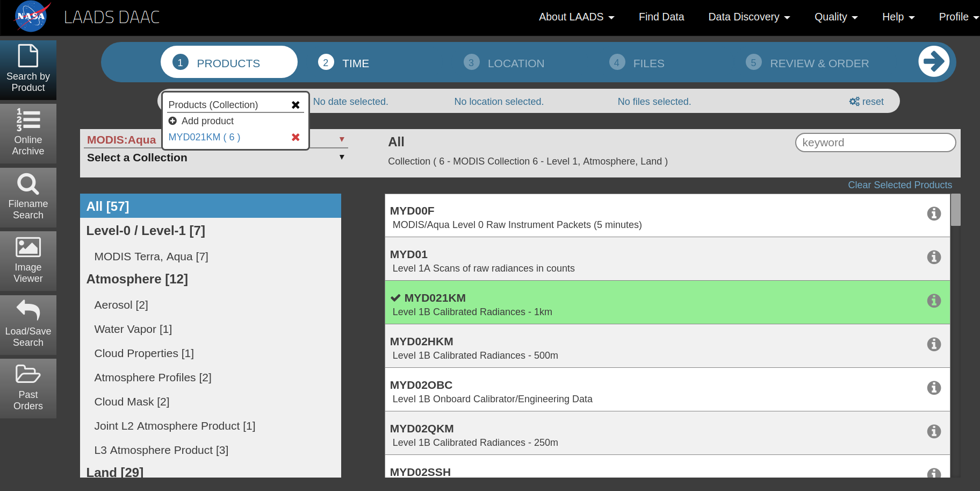The height and width of the screenshot is (491, 980).
Task: Click MYD021KM ( 6 ) product link
Action: click(x=204, y=137)
